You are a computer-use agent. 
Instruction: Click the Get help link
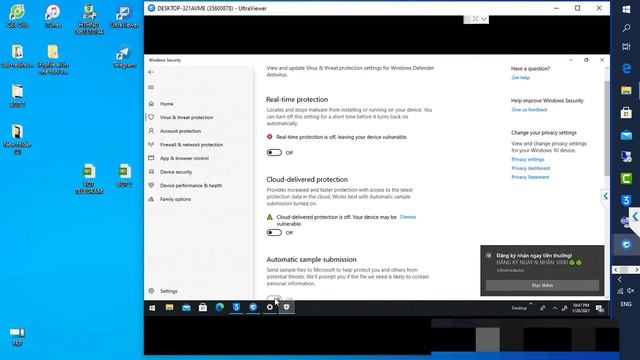point(520,78)
